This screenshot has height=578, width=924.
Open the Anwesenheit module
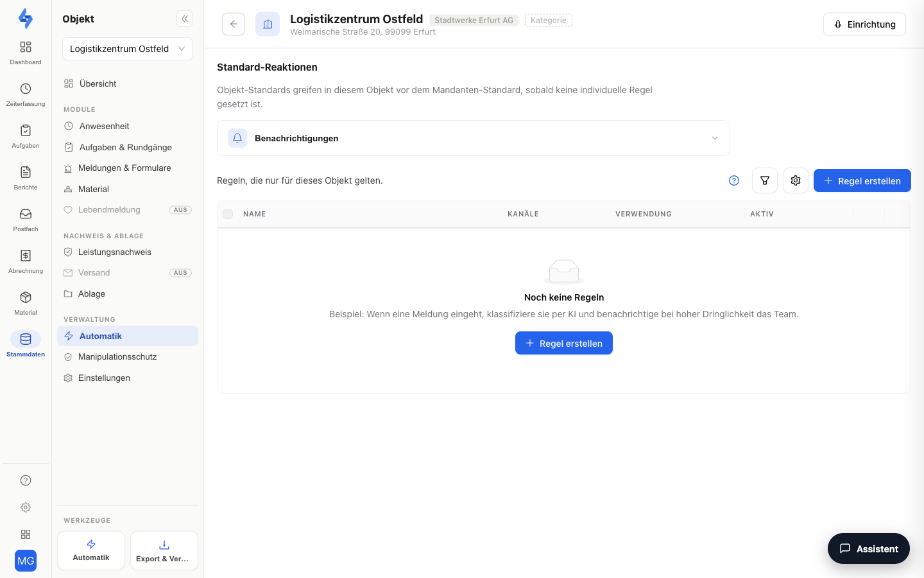pos(128,126)
